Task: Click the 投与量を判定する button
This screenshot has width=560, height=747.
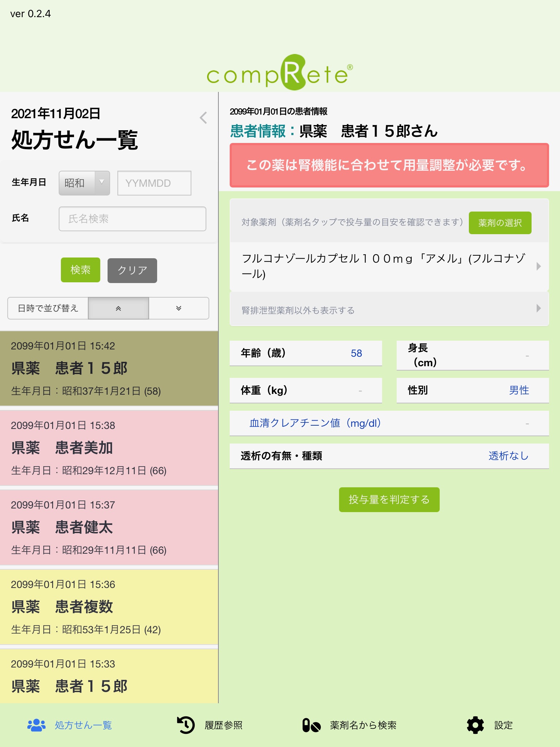Action: point(389,500)
